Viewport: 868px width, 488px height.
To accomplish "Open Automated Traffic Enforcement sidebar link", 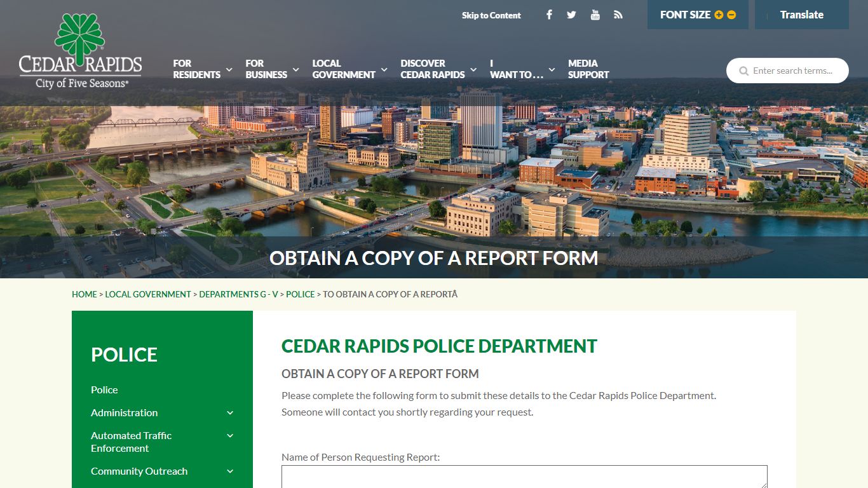I will [x=132, y=442].
